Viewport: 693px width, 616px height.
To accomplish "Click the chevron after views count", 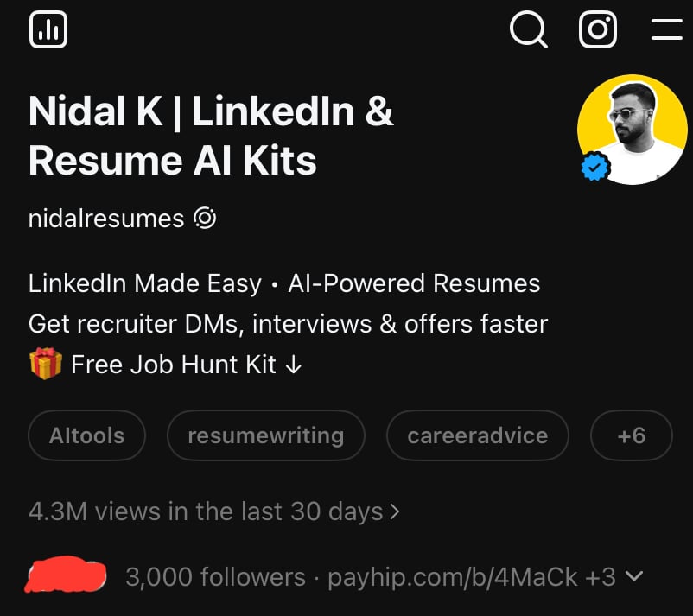I will (x=396, y=511).
